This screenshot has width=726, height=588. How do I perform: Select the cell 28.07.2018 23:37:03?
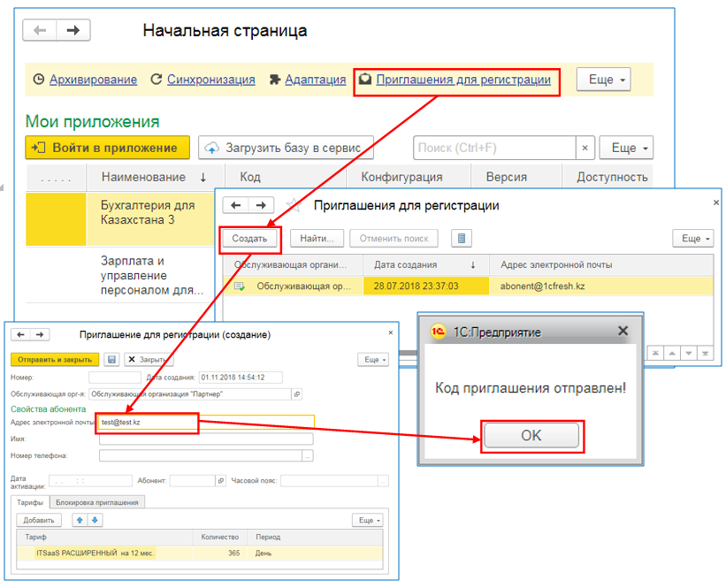(426, 286)
